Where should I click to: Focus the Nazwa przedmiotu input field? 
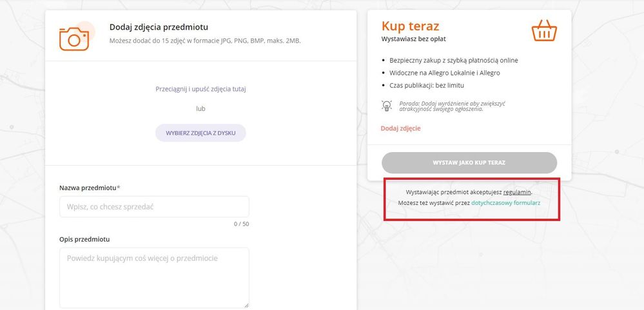tap(154, 207)
